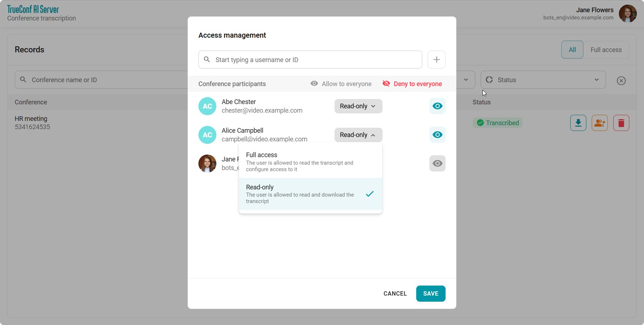This screenshot has width=644, height=325.
Task: Click the red trash delete icon
Action: (x=621, y=123)
